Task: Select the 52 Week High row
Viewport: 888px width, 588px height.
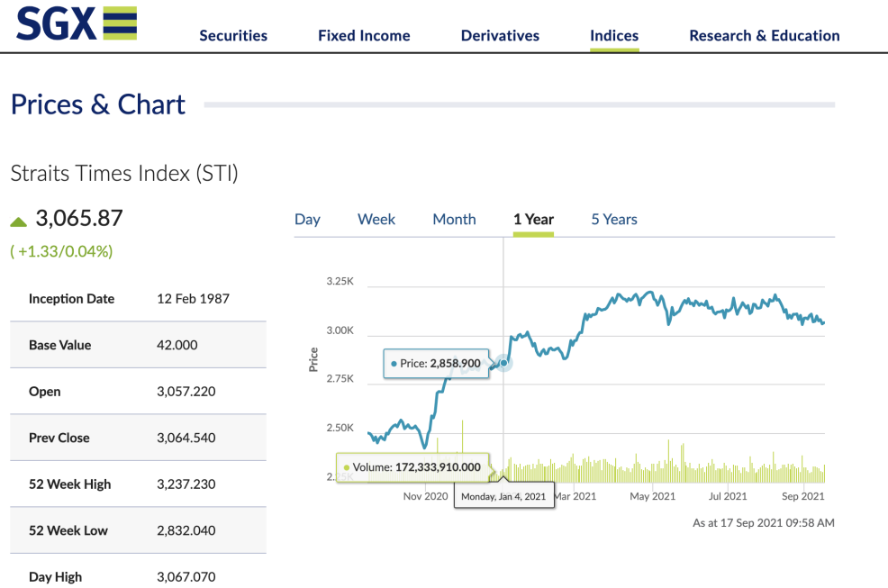Action: tap(138, 484)
